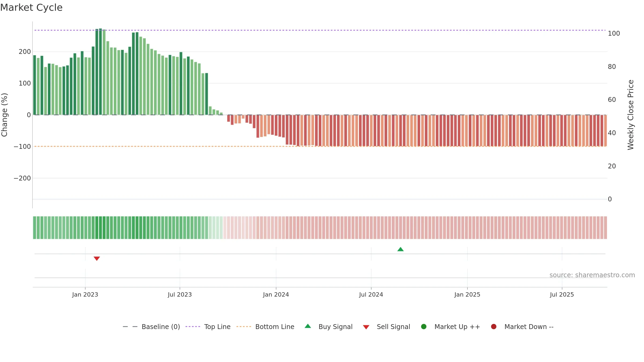Click the gray dashed Baseline legend sample

pyautogui.click(x=130, y=327)
